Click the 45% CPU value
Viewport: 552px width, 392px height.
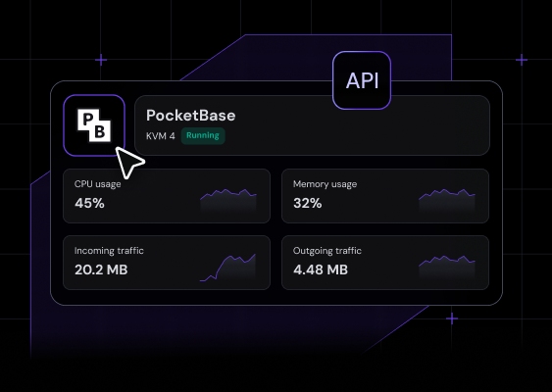(x=89, y=203)
